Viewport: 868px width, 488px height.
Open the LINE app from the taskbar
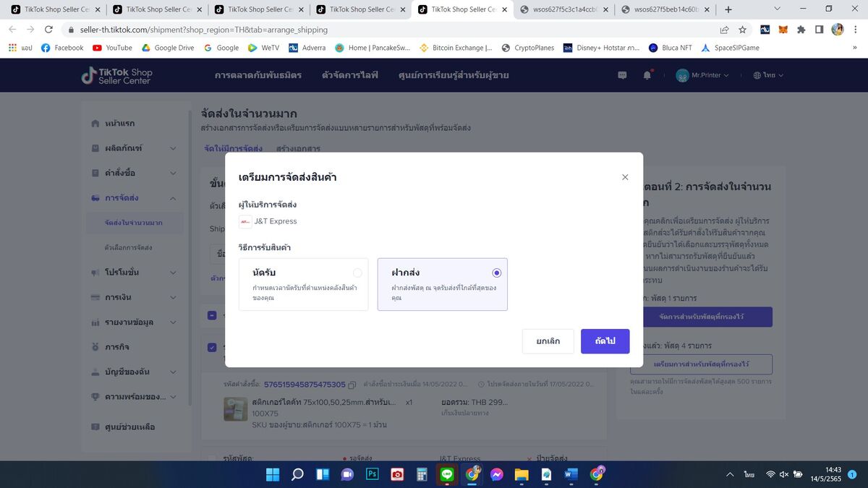point(447,474)
